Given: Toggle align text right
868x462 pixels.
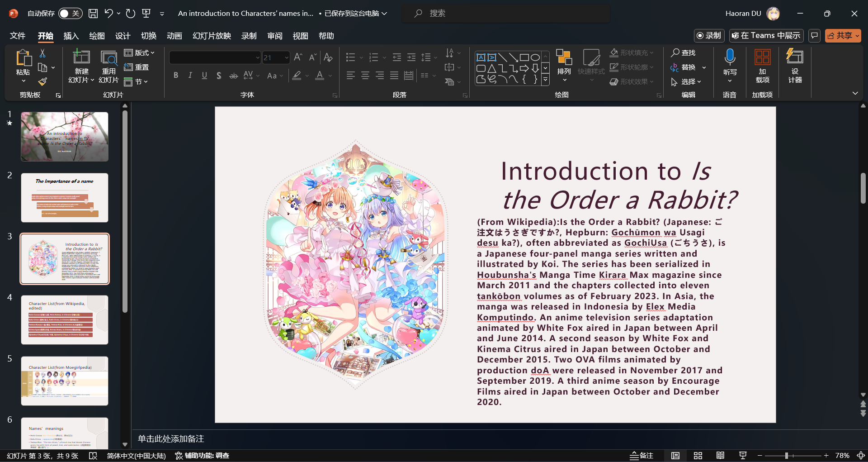Looking at the screenshot, I should pos(380,76).
